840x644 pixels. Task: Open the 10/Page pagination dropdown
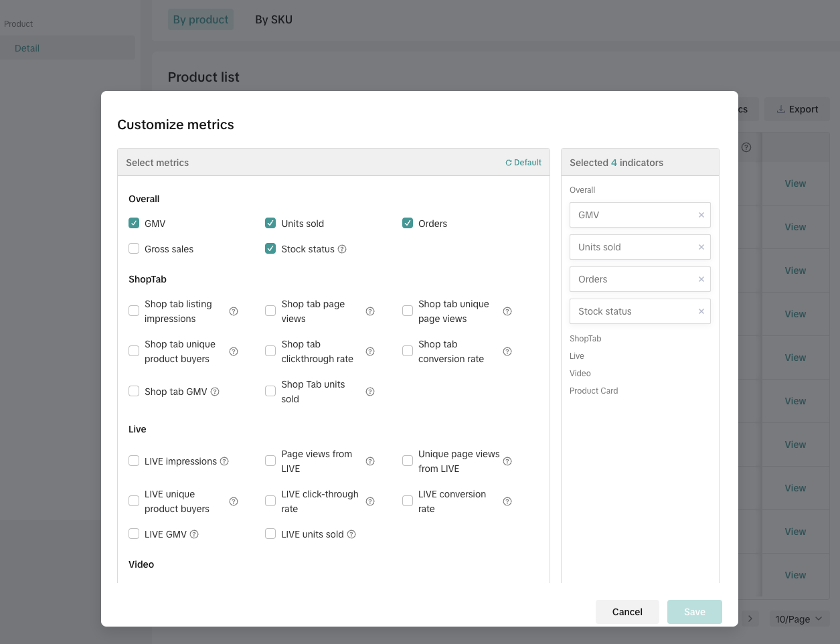(x=799, y=619)
